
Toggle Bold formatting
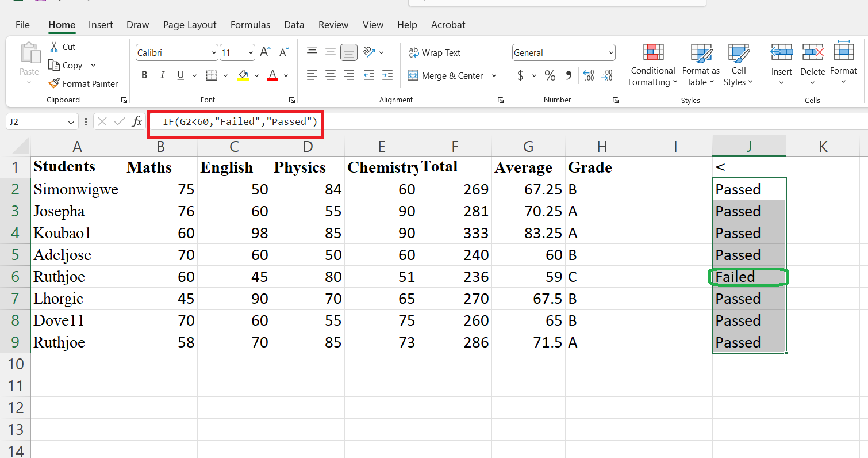144,75
